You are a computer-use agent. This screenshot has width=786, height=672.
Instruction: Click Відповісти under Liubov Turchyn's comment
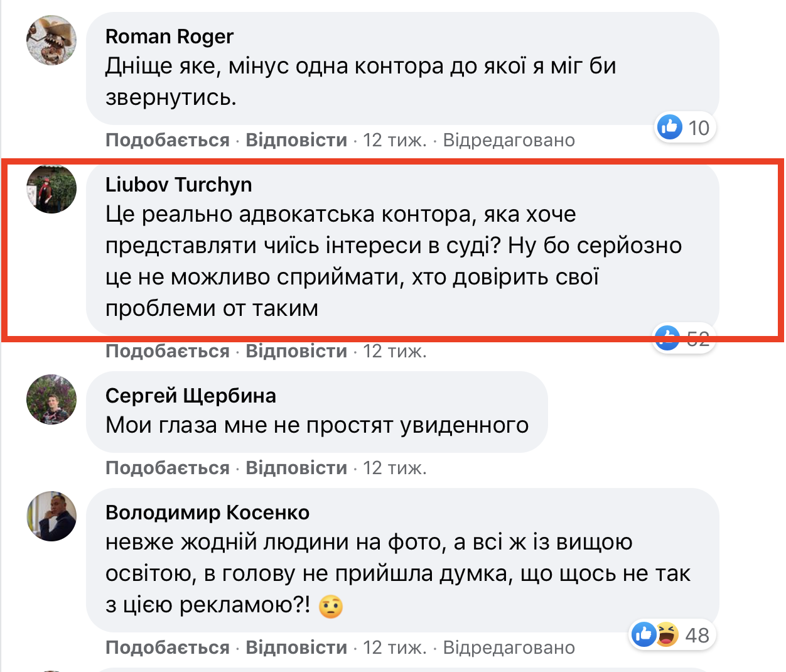(296, 351)
